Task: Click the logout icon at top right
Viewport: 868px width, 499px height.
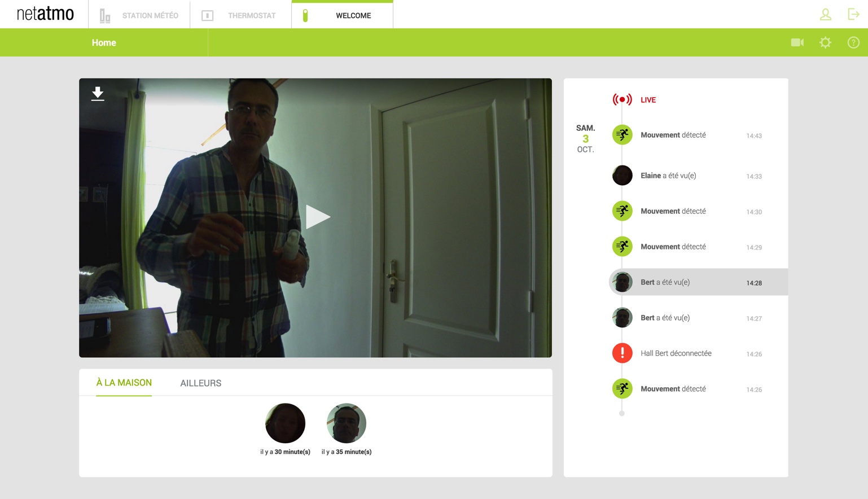Action: point(853,15)
